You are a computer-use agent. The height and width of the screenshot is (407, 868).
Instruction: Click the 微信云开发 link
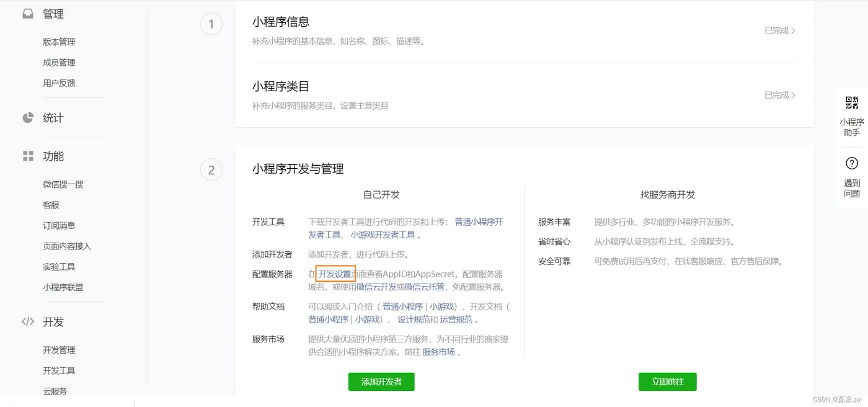(x=376, y=287)
